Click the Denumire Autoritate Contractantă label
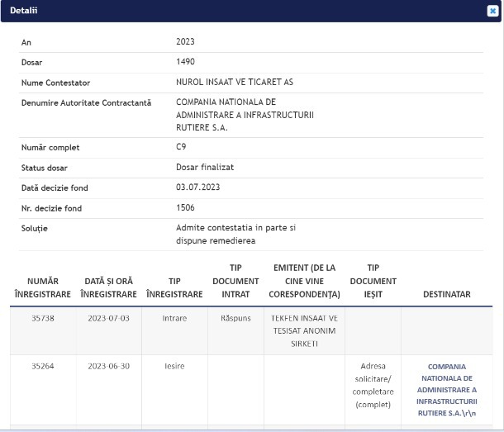Viewport: 504px width, 432px height. (x=86, y=103)
